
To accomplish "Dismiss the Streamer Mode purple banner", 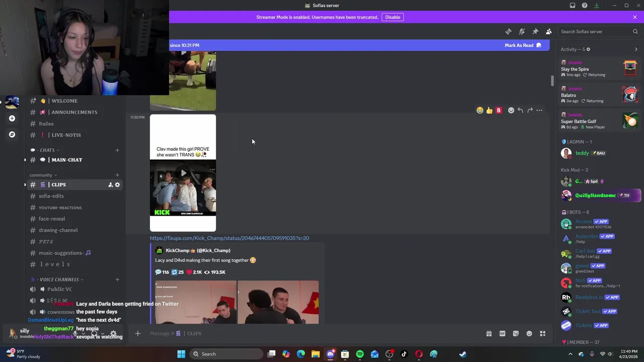I will 635,17.
